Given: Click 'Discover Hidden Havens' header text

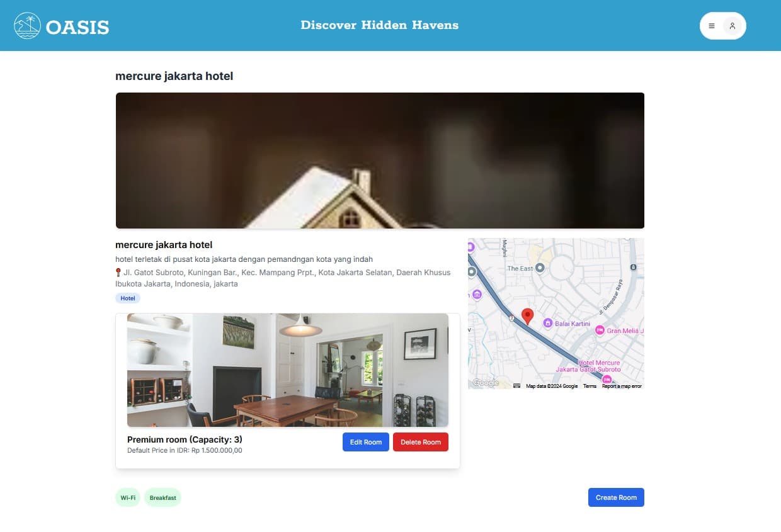Looking at the screenshot, I should coord(380,25).
